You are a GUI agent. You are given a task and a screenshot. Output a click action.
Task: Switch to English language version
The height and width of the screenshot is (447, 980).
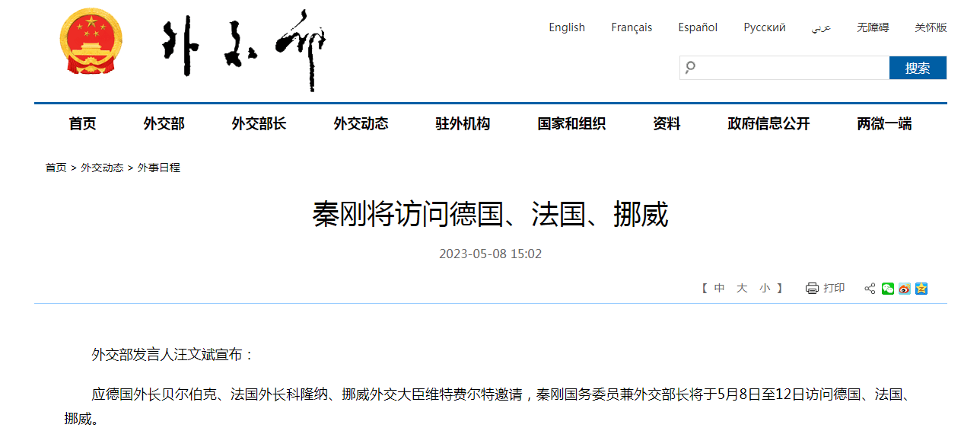[x=567, y=27]
